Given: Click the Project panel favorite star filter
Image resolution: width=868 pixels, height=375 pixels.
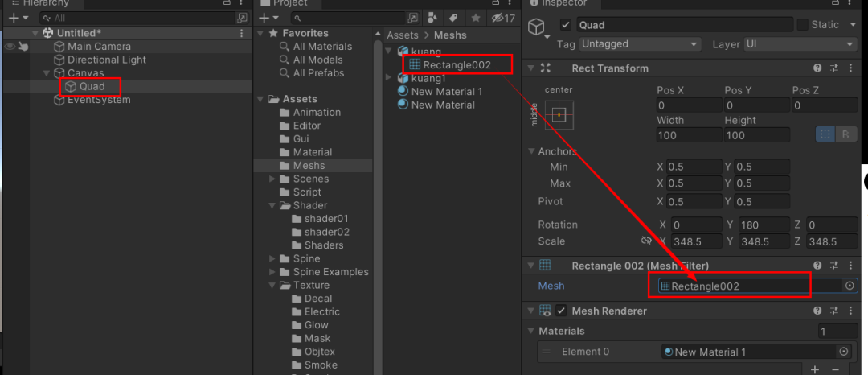Looking at the screenshot, I should tap(475, 18).
